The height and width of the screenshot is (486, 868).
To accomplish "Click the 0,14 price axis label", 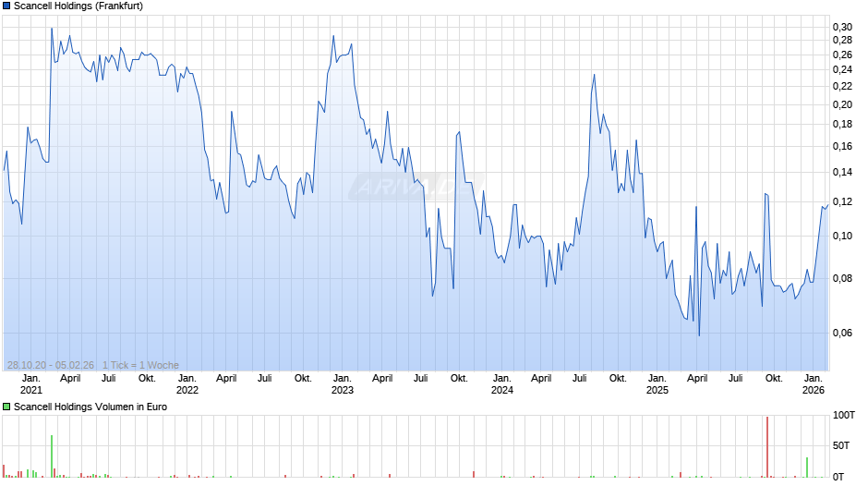I will (x=842, y=173).
